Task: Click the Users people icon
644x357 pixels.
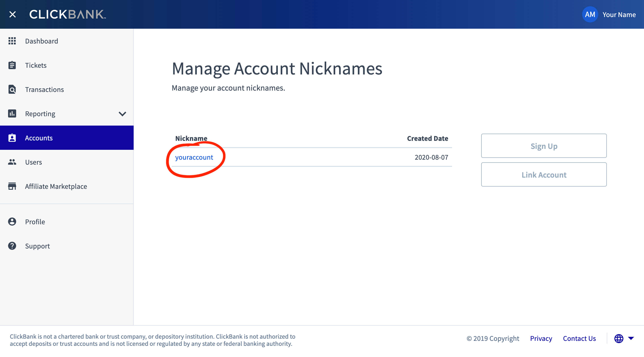Action: pyautogui.click(x=12, y=162)
